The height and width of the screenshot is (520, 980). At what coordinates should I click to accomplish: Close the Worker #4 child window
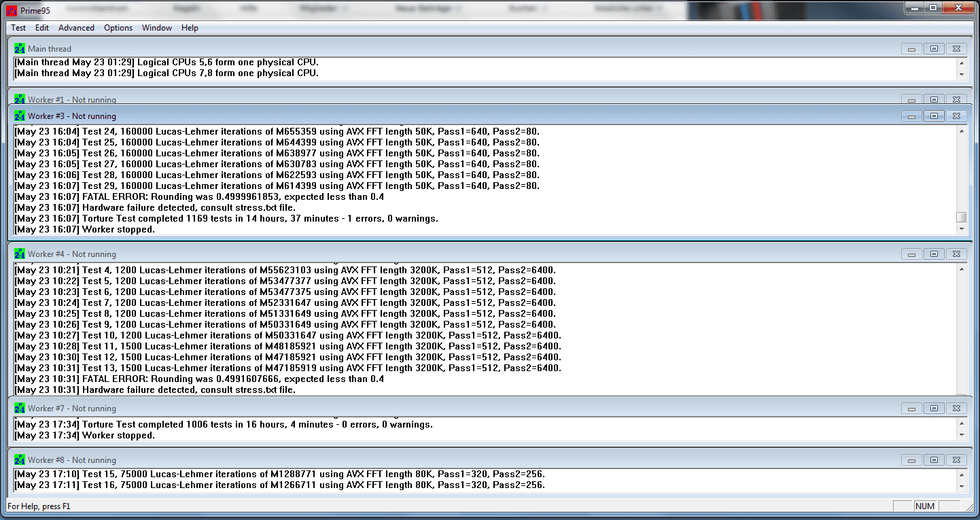pos(956,254)
